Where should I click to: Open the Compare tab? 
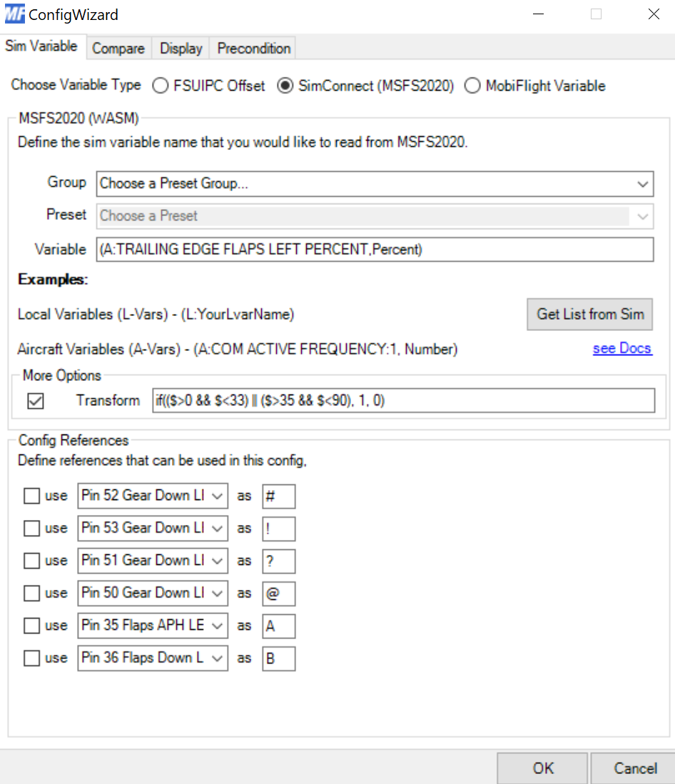point(118,49)
